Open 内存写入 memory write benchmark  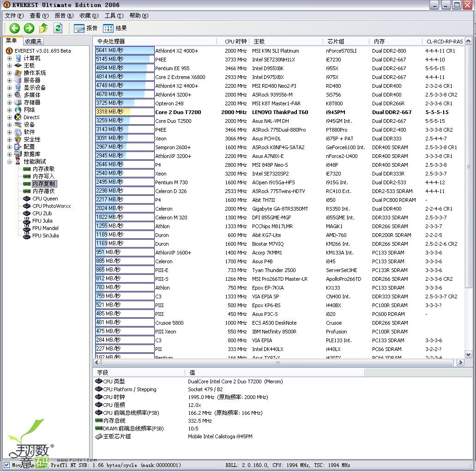point(43,176)
